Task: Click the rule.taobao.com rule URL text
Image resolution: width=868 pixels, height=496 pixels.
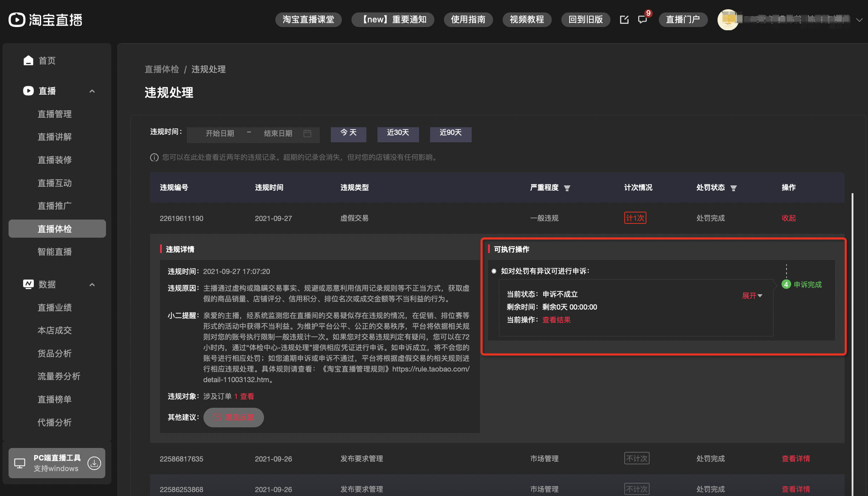Action: click(337, 374)
